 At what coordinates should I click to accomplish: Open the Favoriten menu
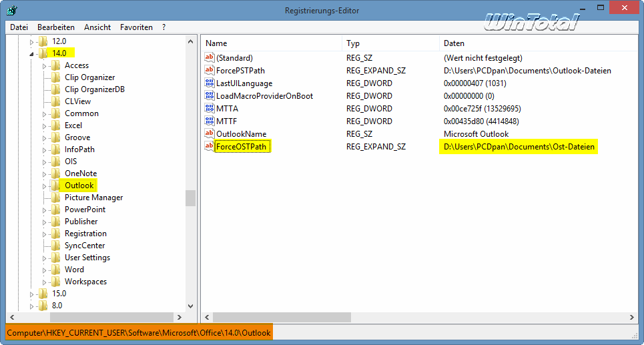click(136, 27)
